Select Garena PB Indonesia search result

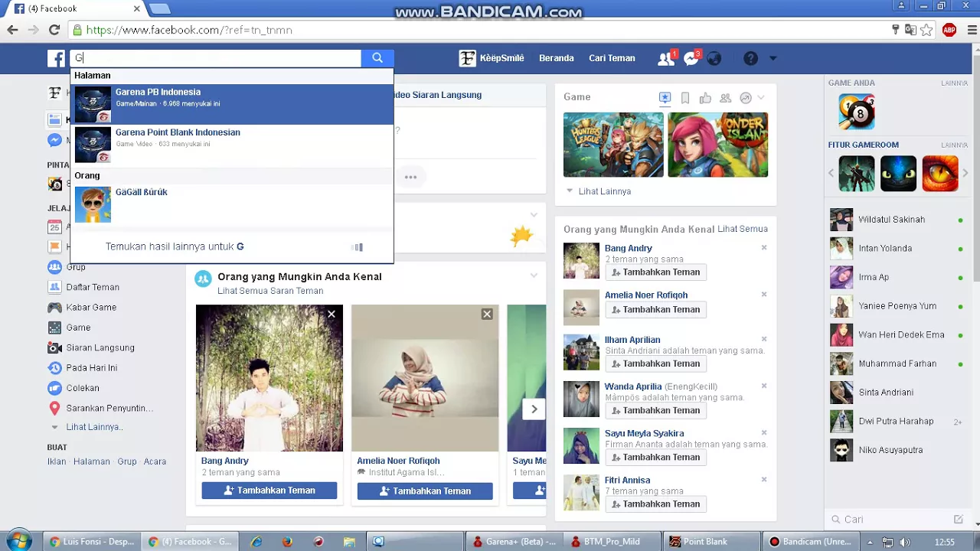pyautogui.click(x=232, y=104)
